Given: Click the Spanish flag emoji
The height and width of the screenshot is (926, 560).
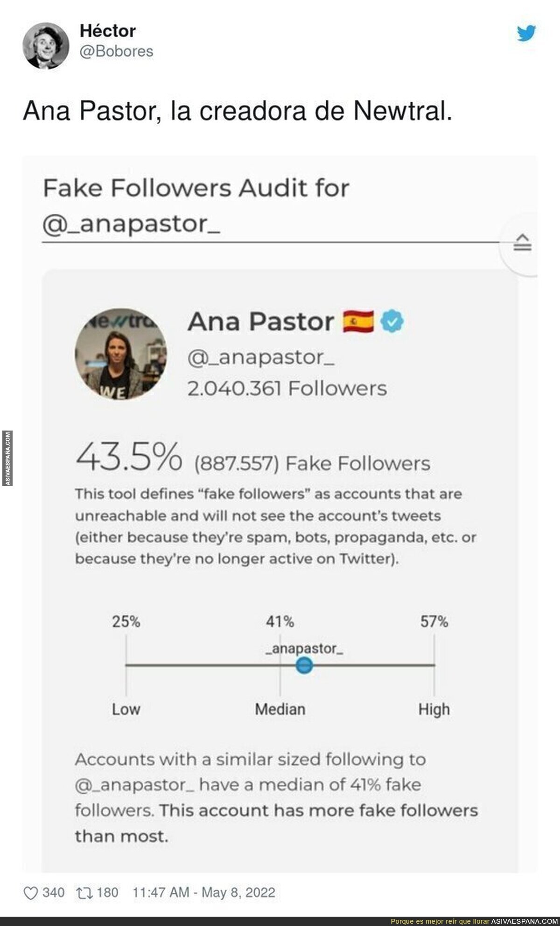Looking at the screenshot, I should pyautogui.click(x=358, y=321).
